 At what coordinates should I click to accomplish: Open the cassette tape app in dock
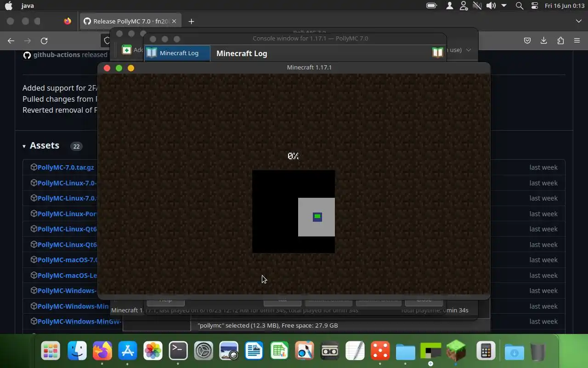pos(330,352)
